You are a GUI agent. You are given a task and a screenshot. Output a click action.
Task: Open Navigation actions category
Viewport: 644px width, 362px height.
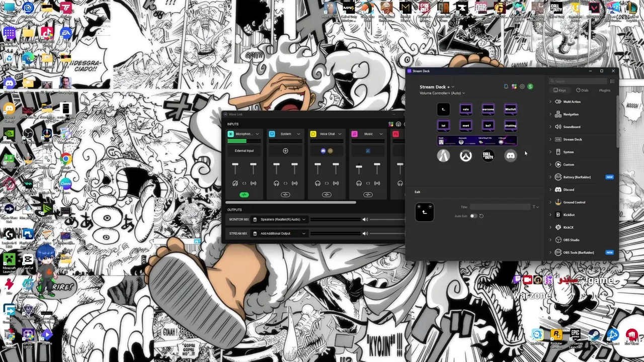tap(571, 114)
